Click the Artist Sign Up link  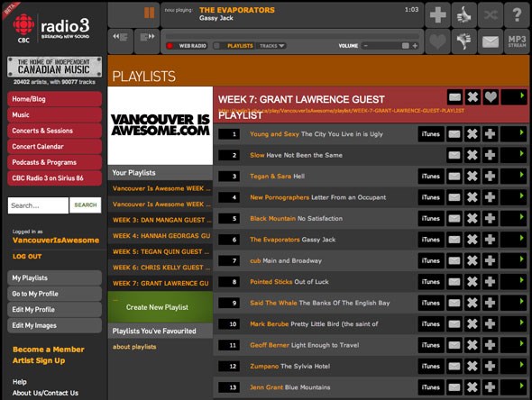39,360
